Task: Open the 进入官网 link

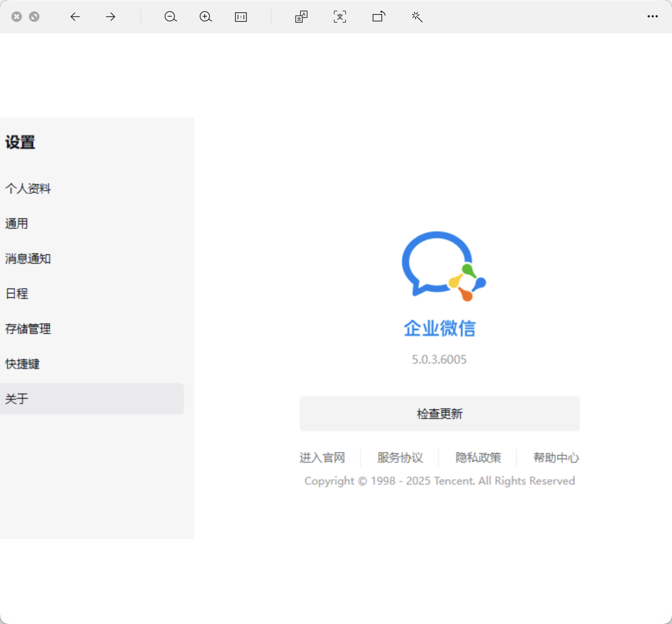Action: (x=322, y=457)
